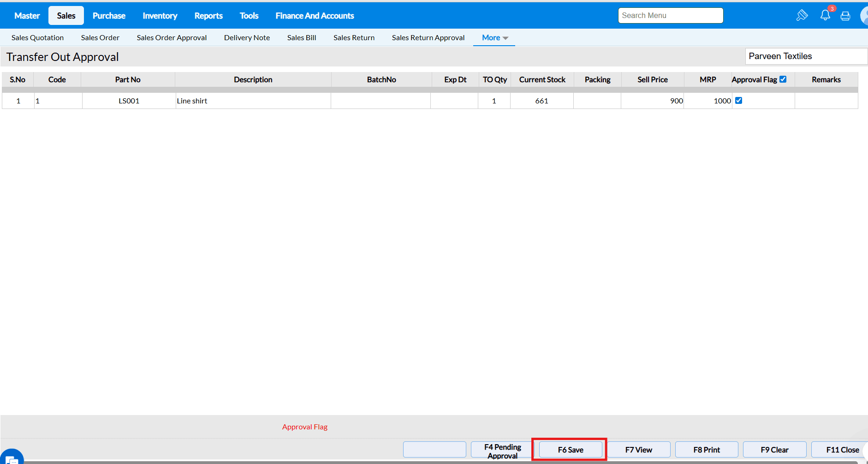Click the printer icon in header

click(845, 16)
